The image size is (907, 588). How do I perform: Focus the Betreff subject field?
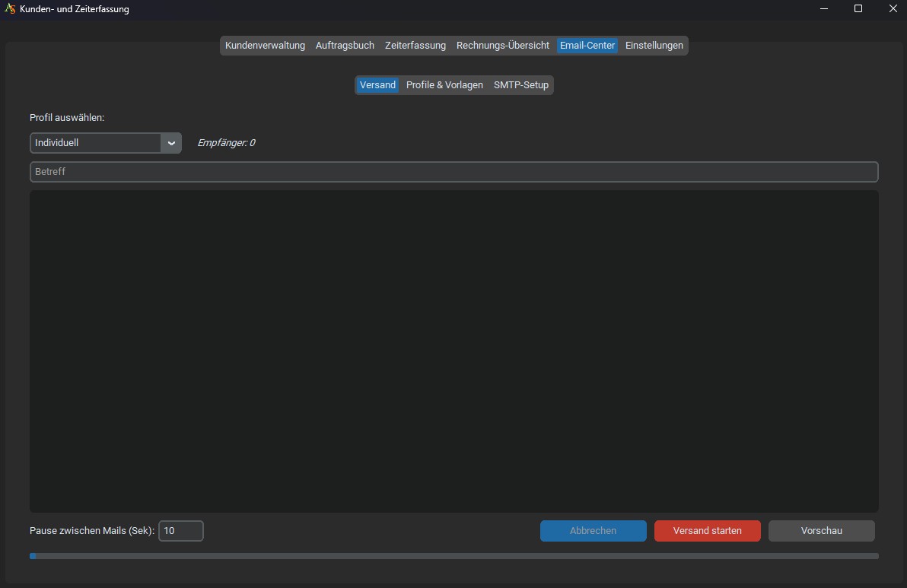tap(454, 172)
